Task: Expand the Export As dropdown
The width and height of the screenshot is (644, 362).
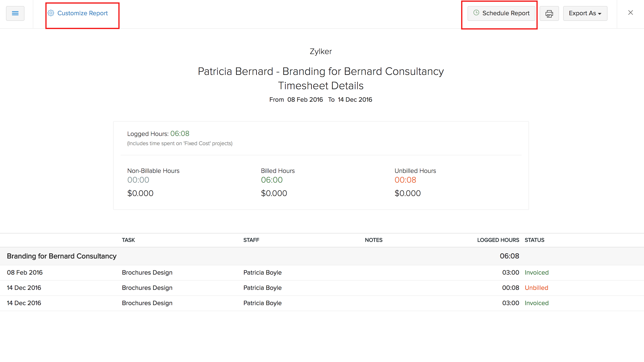Action: tap(585, 13)
